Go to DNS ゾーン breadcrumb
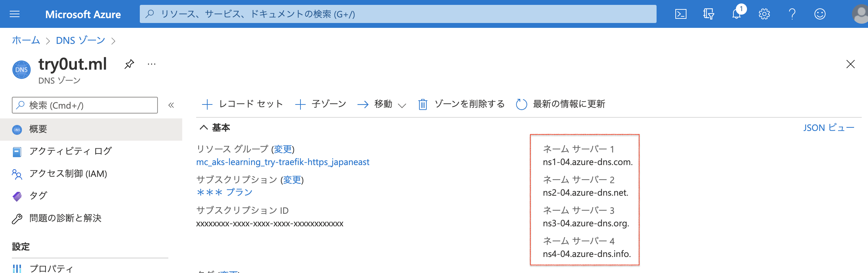 coord(80,40)
